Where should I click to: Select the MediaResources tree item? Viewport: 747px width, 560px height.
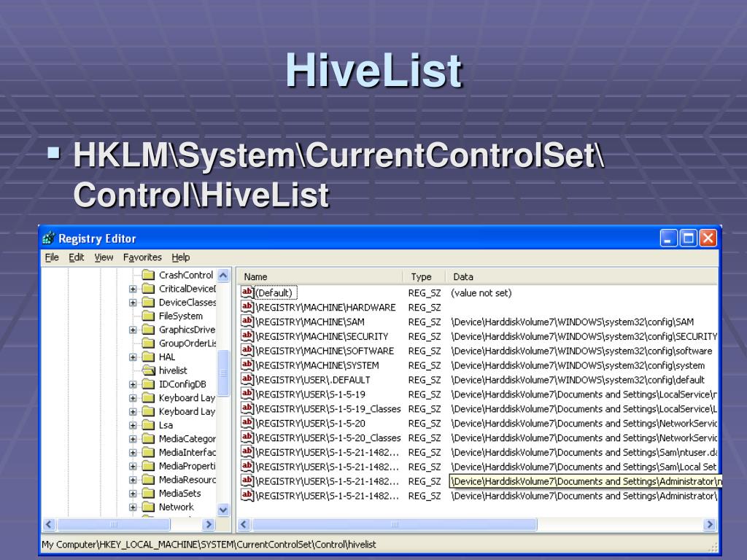[187, 480]
